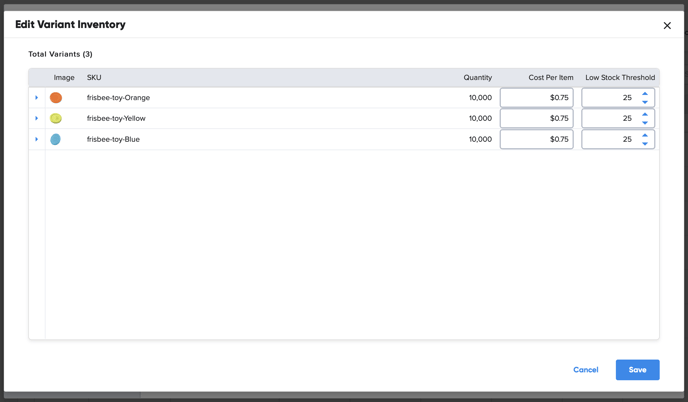Increase Low Stock Threshold for frisbee-toy-Orange
This screenshot has height=402, width=688.
coord(645,93)
